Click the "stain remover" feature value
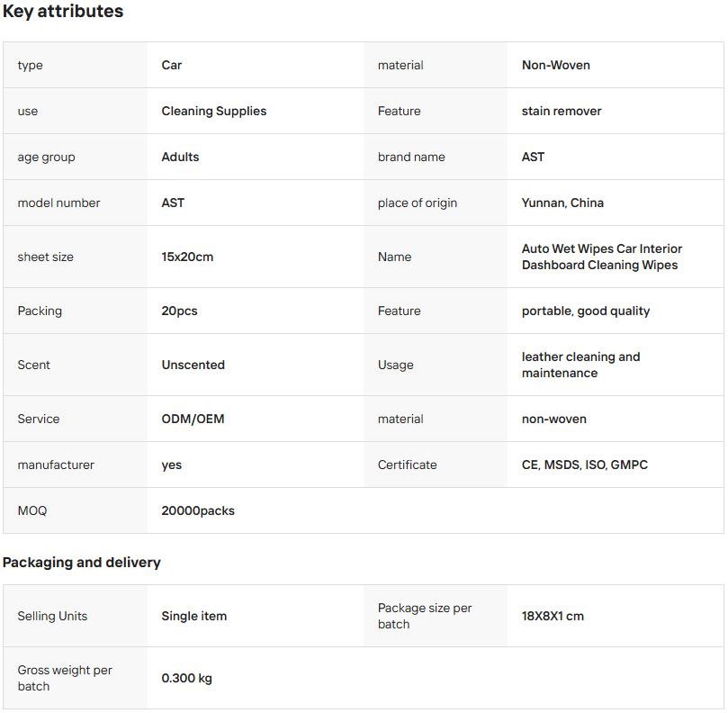This screenshot has height=713, width=728. (562, 111)
